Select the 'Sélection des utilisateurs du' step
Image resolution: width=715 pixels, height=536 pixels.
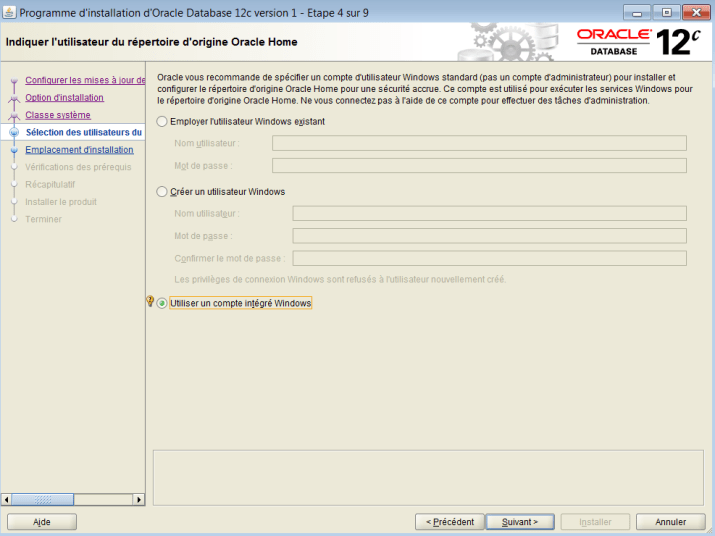(x=84, y=132)
